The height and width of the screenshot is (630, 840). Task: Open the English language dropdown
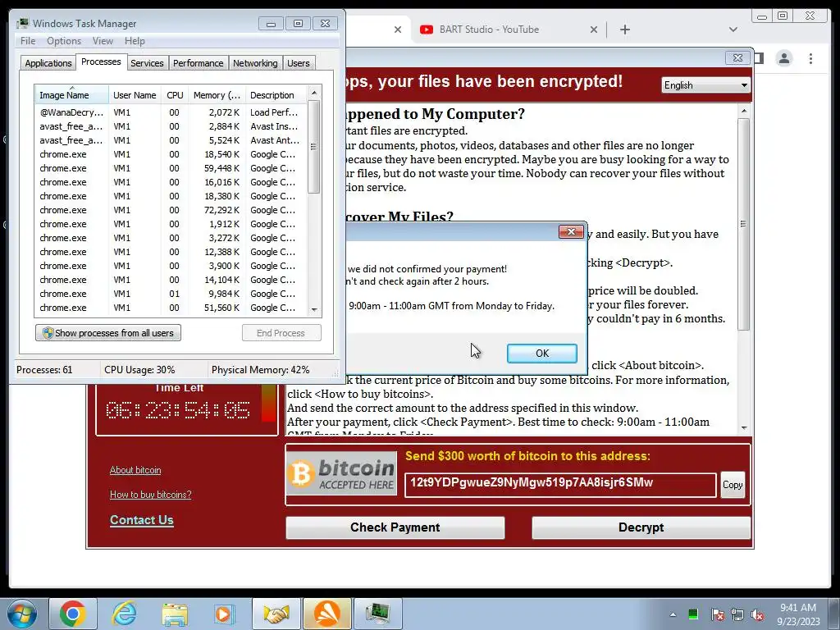[705, 85]
